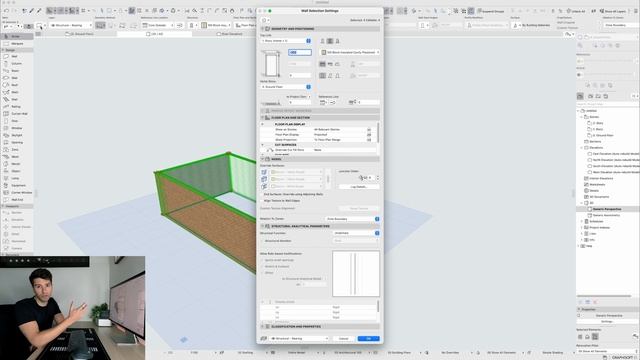Select the Marquee tool

[16, 43]
